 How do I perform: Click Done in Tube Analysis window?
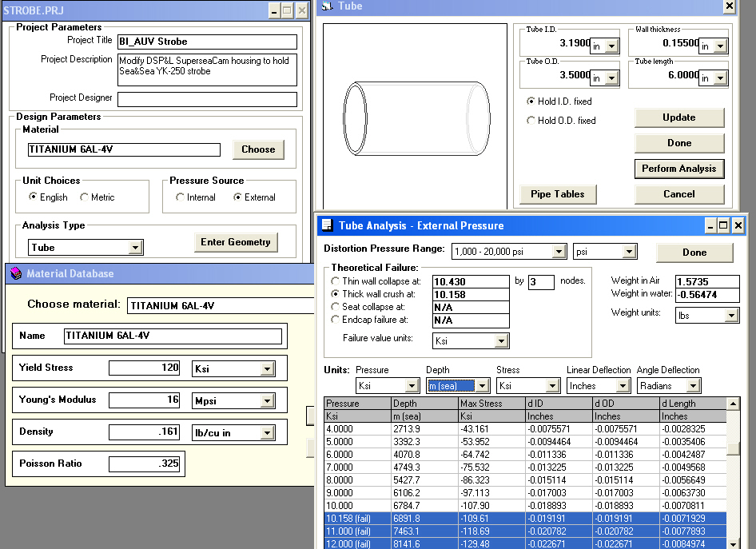coord(694,253)
